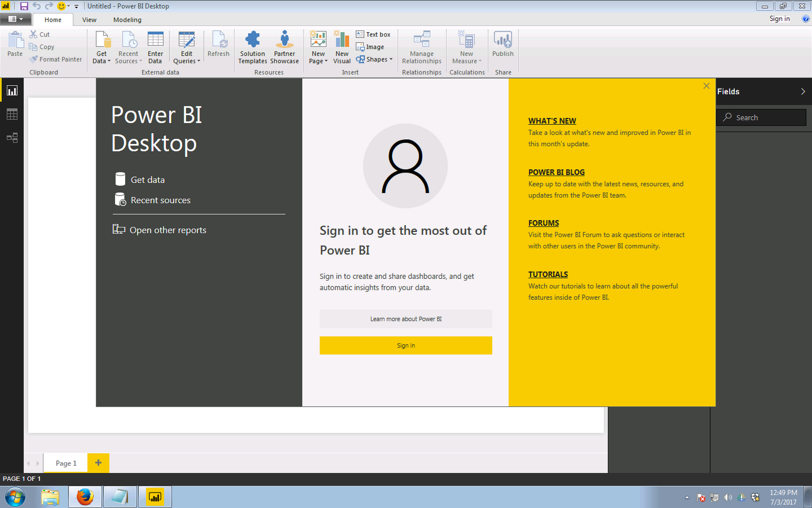
Task: Click the smiley feedback icon
Action: click(61, 6)
